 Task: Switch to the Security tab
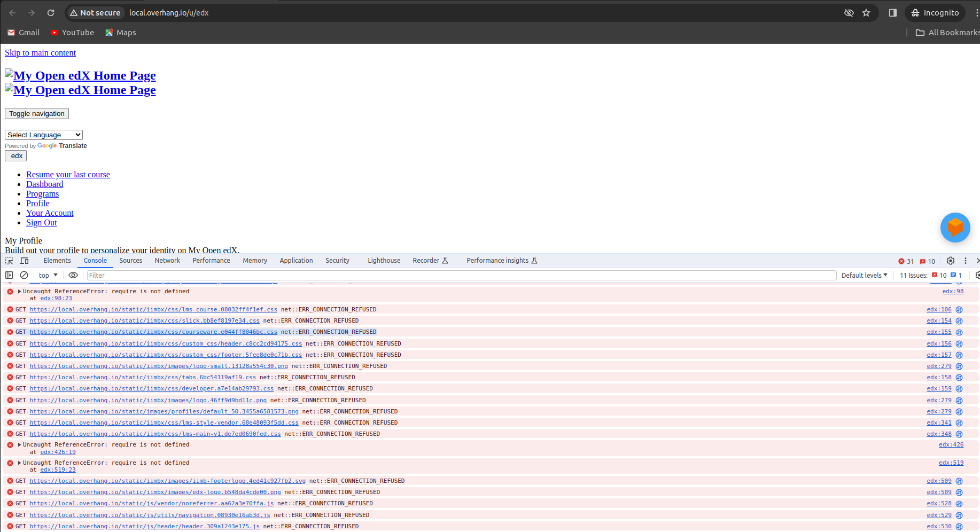click(337, 261)
